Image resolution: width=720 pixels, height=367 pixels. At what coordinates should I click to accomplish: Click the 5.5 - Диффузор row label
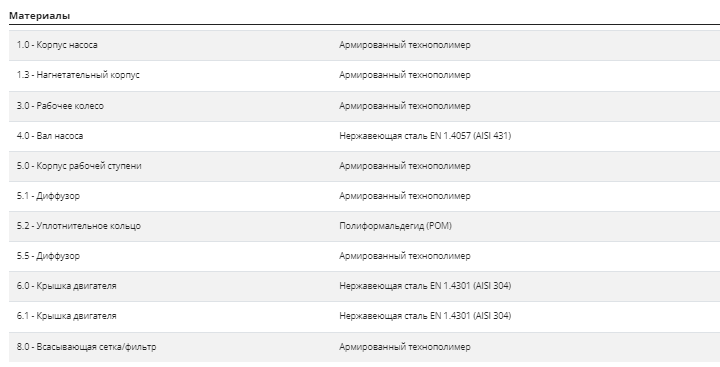click(48, 256)
